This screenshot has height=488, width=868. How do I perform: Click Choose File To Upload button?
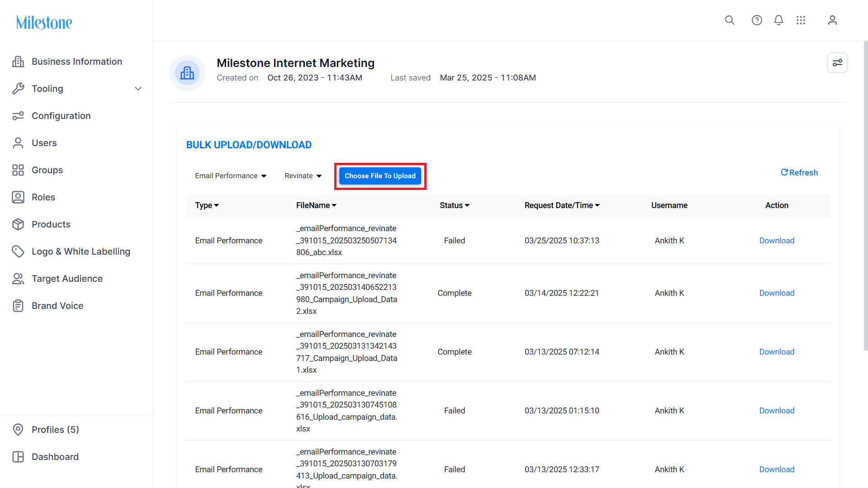pyautogui.click(x=380, y=176)
